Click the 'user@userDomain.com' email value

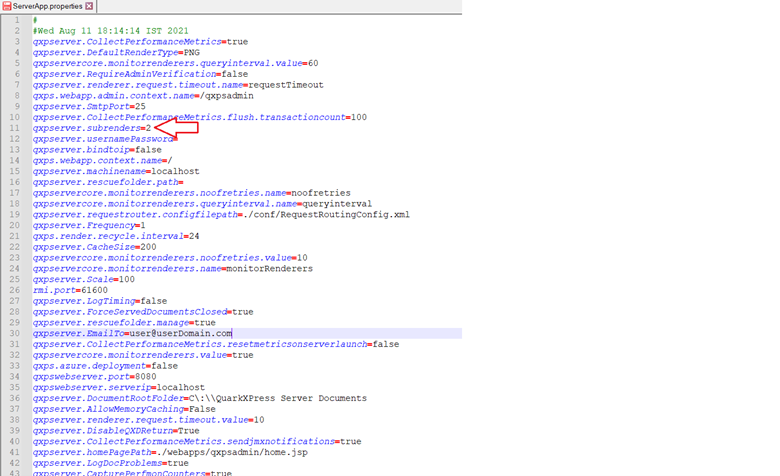tap(181, 333)
